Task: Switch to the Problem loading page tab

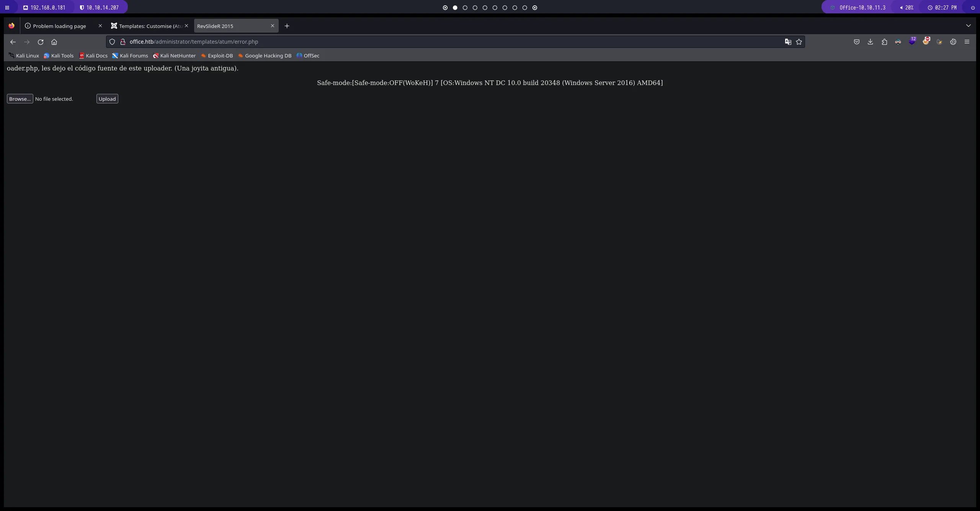Action: click(59, 26)
